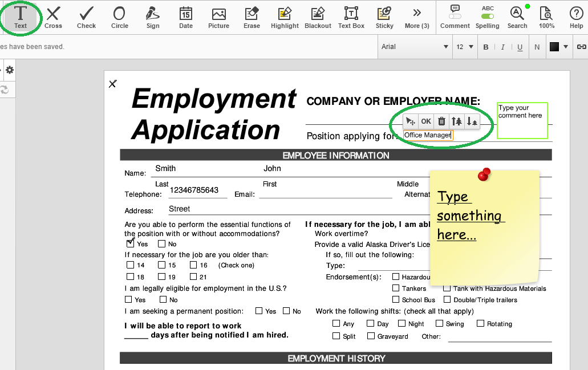Click the yellow sticky note text
The width and height of the screenshot is (588, 370).
[471, 216]
